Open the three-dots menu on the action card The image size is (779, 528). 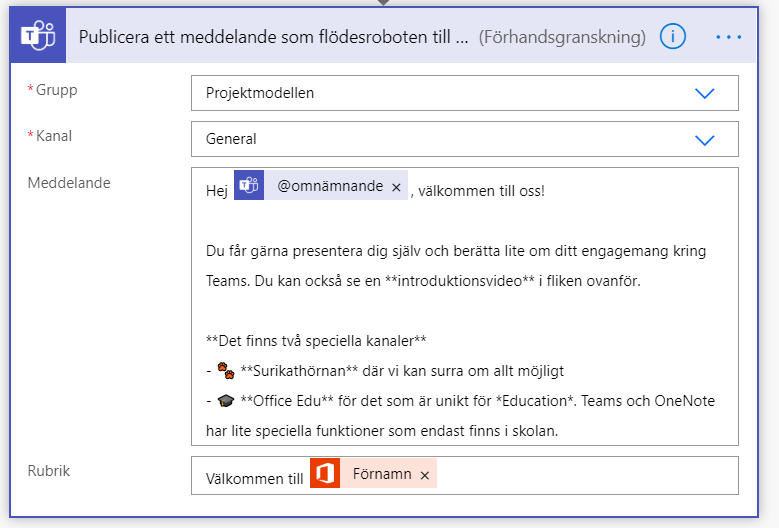tap(729, 37)
